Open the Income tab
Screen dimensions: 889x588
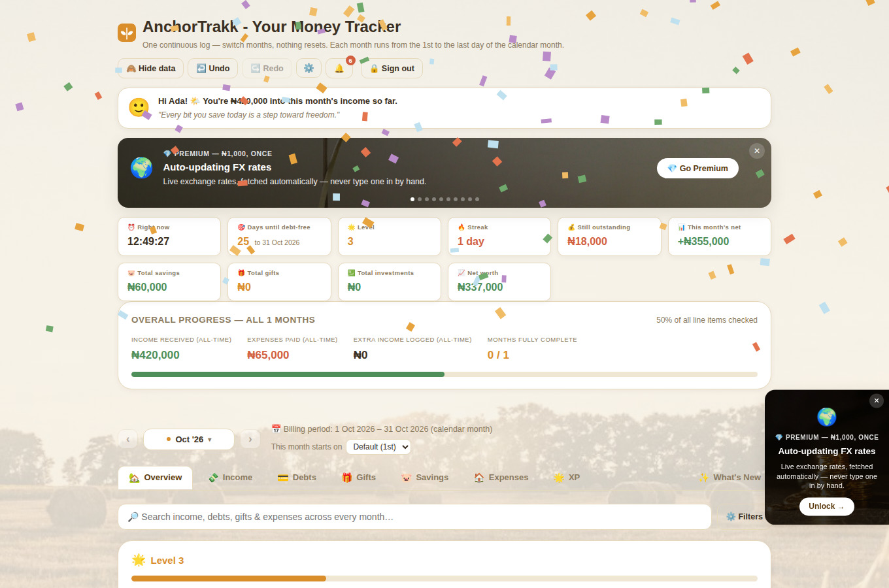tap(230, 478)
